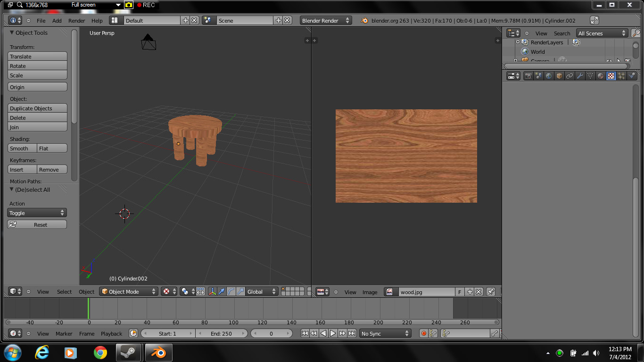
Task: Toggle the 3D manipulator widget
Action: pyautogui.click(x=212, y=292)
